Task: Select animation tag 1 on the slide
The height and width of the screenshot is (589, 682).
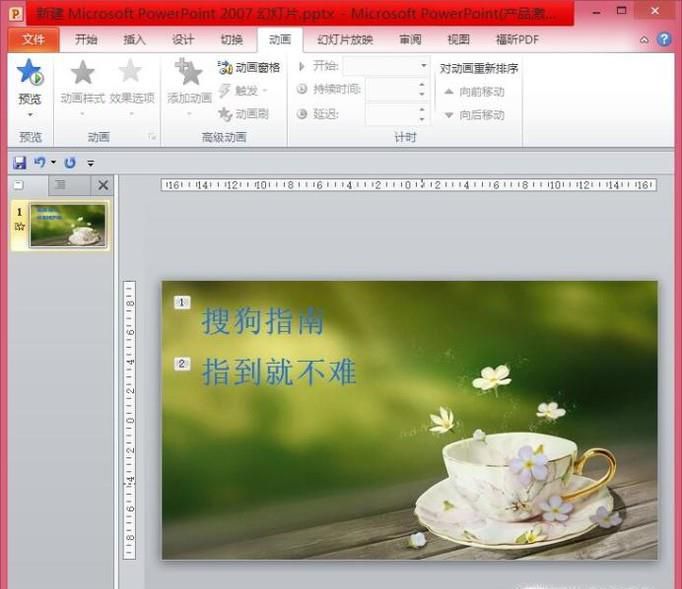Action: (x=182, y=302)
